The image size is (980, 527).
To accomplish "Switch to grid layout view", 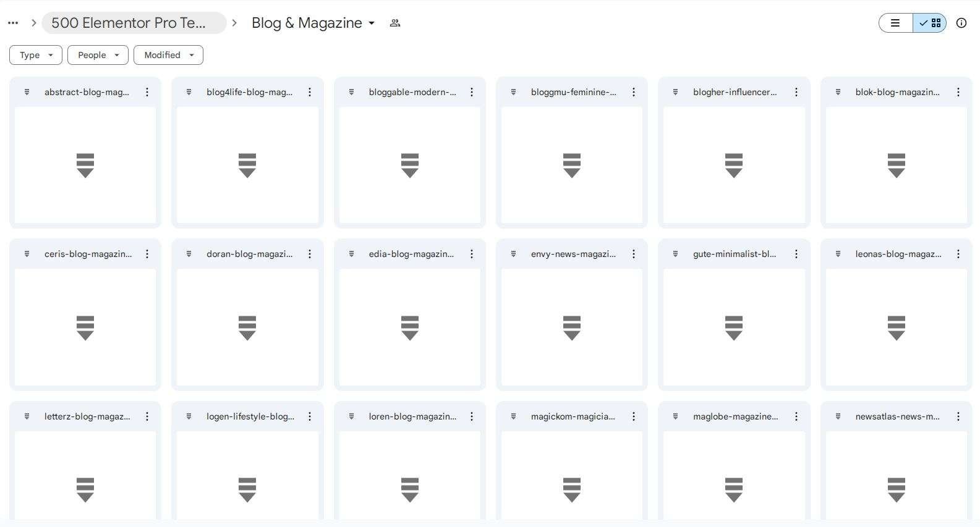I will click(930, 23).
